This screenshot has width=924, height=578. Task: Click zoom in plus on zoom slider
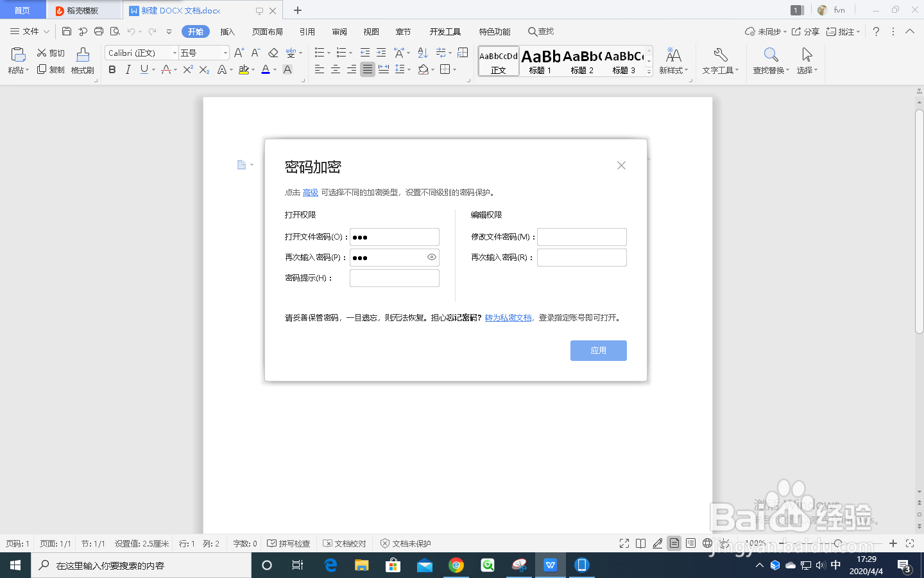point(893,543)
